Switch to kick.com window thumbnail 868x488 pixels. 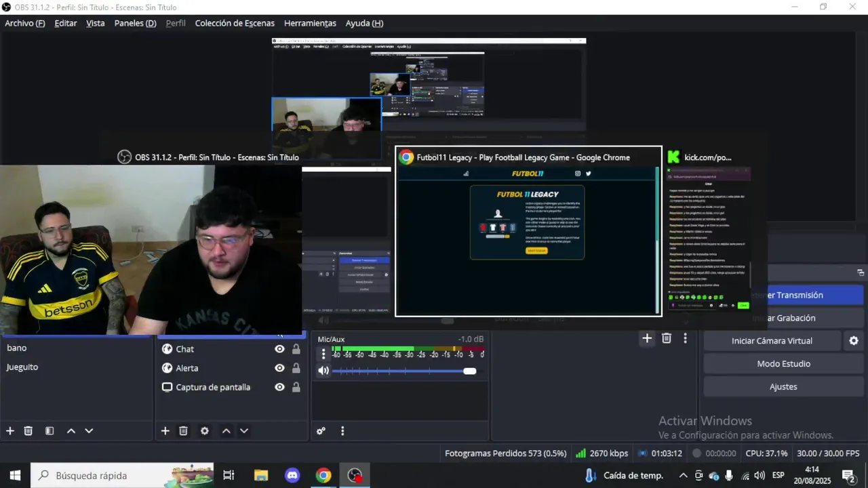pos(709,231)
